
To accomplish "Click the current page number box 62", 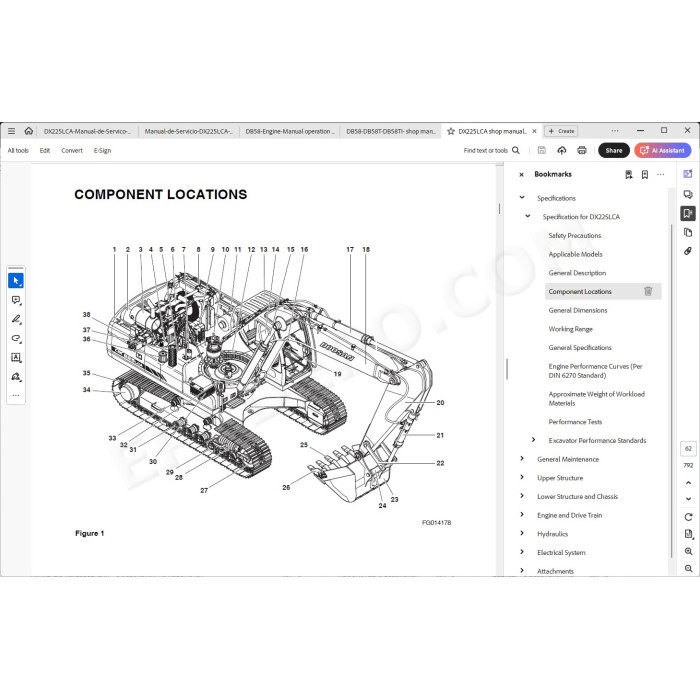I will coord(688,448).
